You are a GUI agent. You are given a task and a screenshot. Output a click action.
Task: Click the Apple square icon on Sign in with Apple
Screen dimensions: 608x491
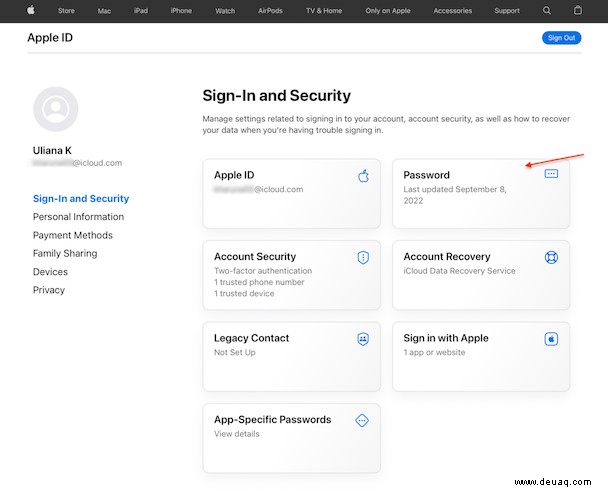point(551,339)
